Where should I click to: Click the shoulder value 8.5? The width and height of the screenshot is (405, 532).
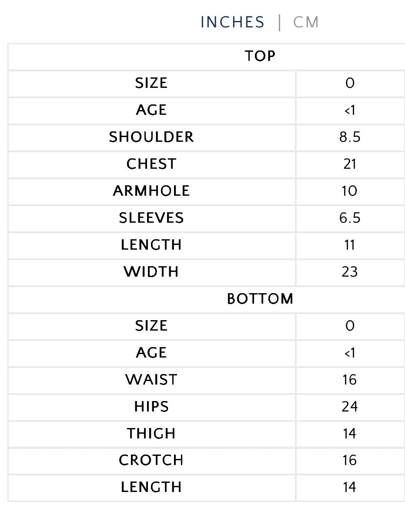click(x=350, y=137)
